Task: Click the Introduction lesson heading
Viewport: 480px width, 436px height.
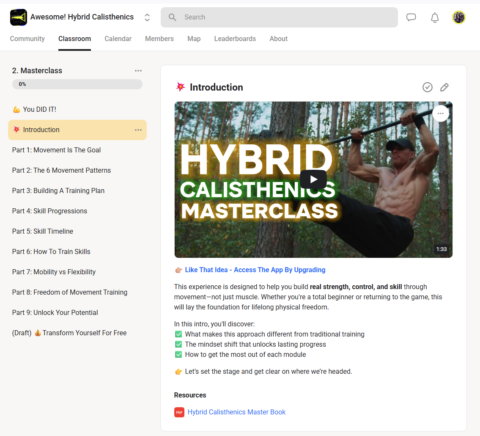Action: tap(216, 87)
